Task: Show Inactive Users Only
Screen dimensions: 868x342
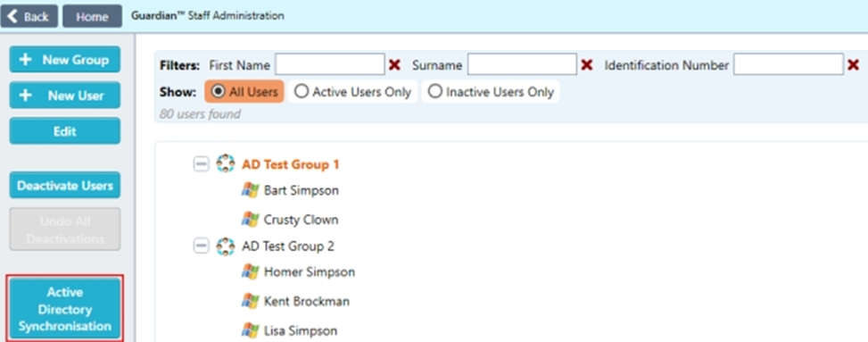Action: tap(491, 91)
